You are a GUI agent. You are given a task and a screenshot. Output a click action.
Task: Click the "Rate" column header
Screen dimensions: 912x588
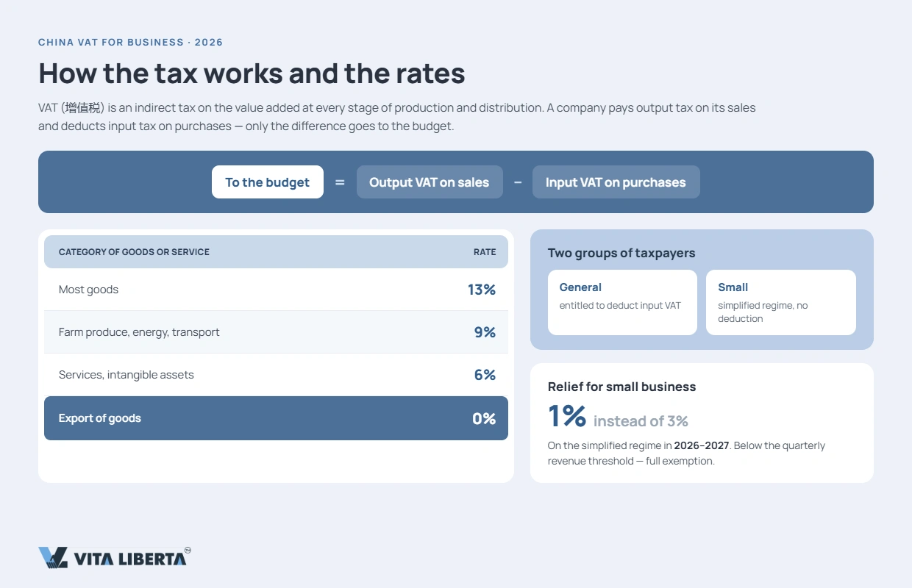click(485, 252)
